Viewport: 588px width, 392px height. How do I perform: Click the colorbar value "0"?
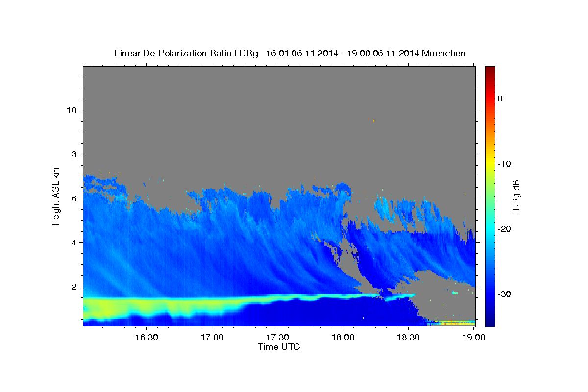point(500,98)
